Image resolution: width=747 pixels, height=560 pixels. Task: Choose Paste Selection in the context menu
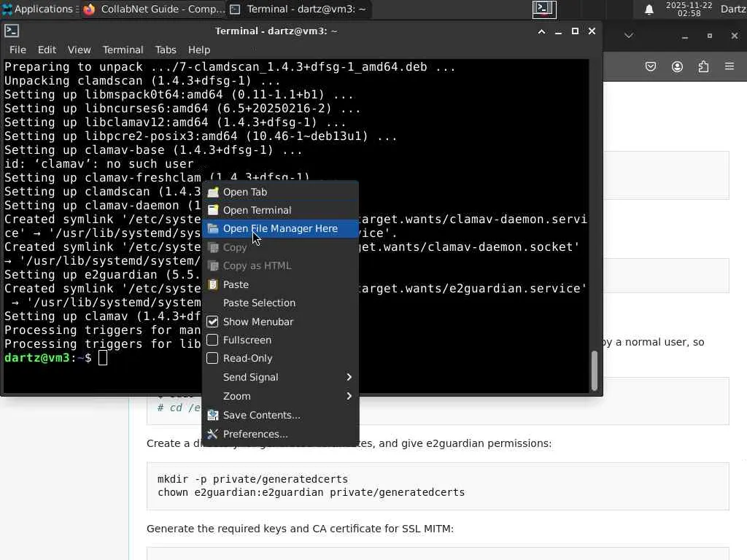pos(281,303)
